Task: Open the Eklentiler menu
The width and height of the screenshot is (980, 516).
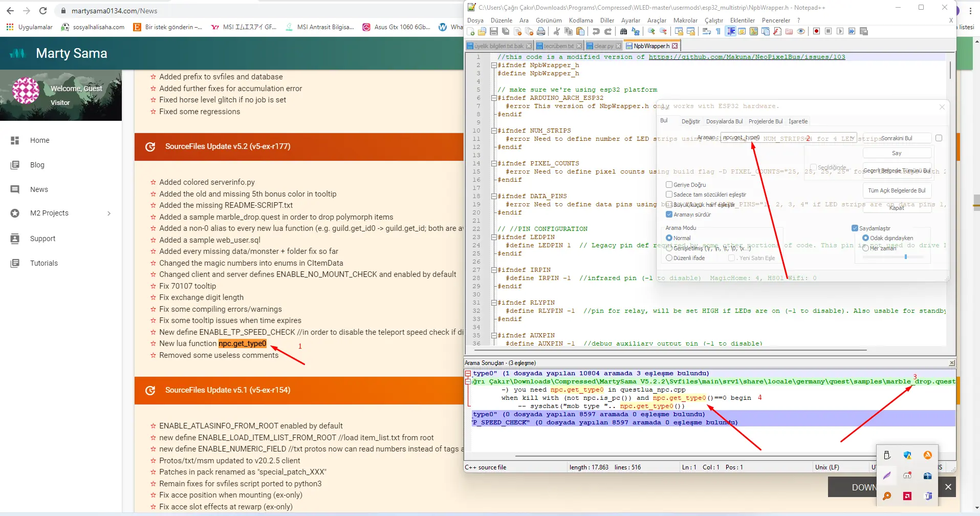Action: (x=742, y=20)
